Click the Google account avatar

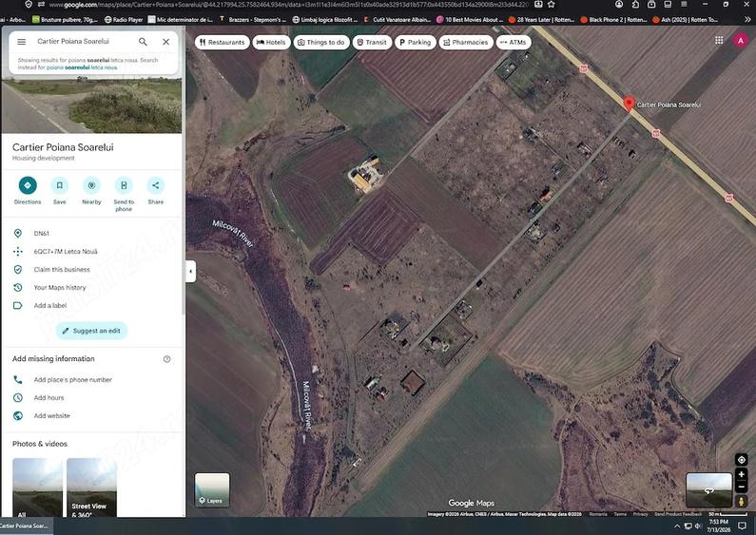tap(741, 41)
